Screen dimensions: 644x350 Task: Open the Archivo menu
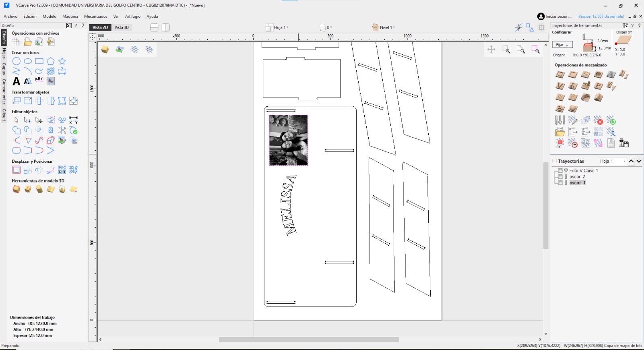pos(10,17)
